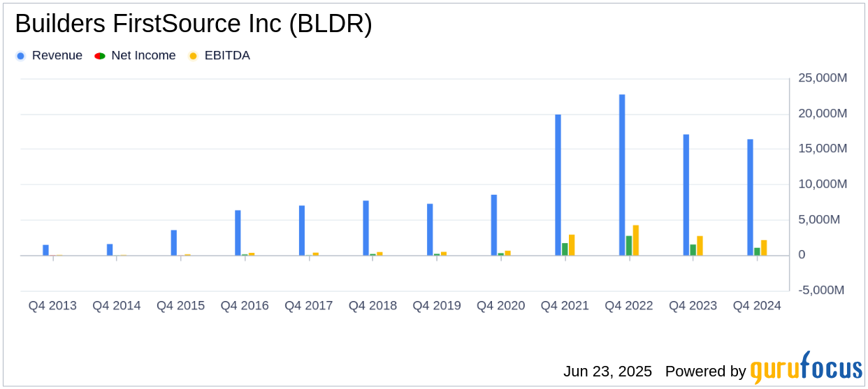The image size is (868, 389).
Task: Click the 25,000M y-axis value
Action: (823, 78)
